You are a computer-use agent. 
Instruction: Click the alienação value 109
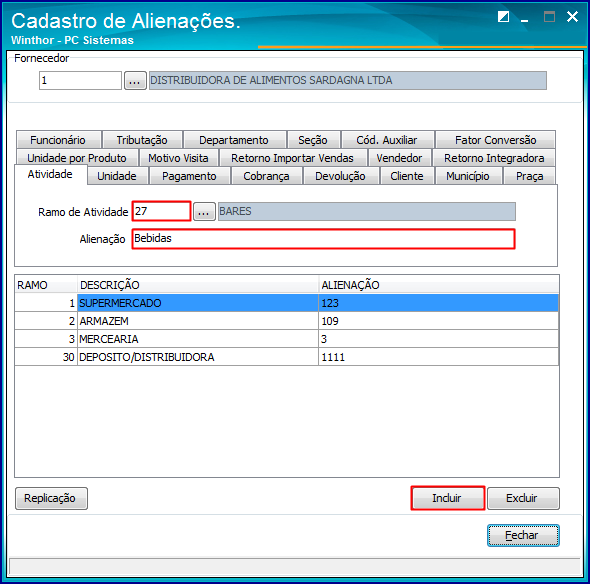pyautogui.click(x=438, y=321)
